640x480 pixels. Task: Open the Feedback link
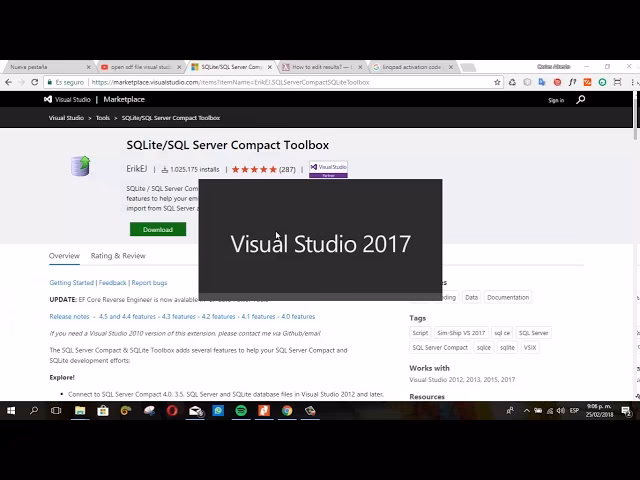(x=113, y=282)
